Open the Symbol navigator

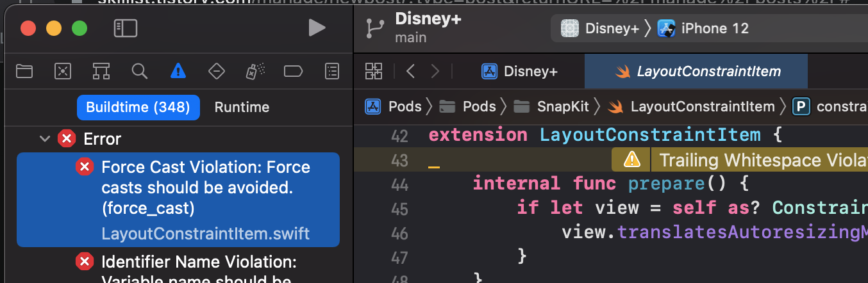(x=101, y=71)
